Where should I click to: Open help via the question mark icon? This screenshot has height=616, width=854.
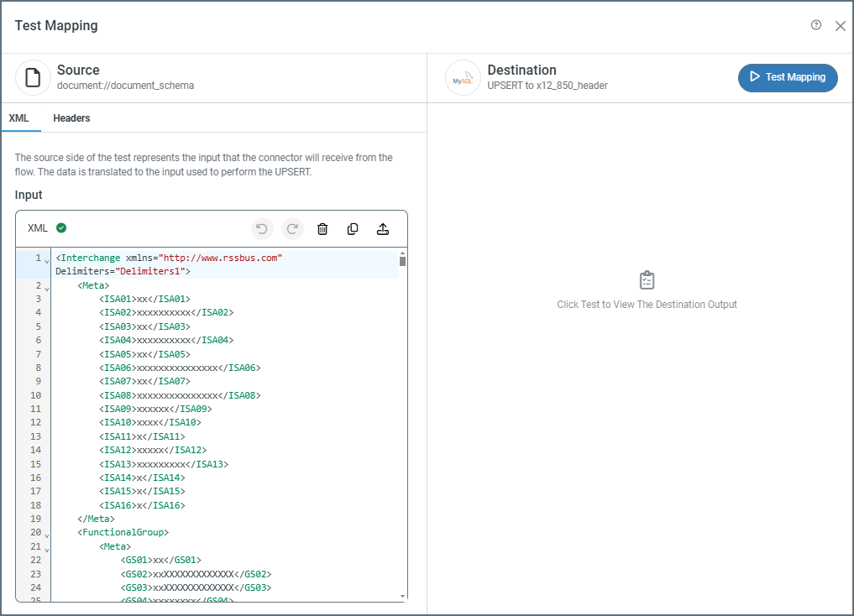tap(816, 25)
